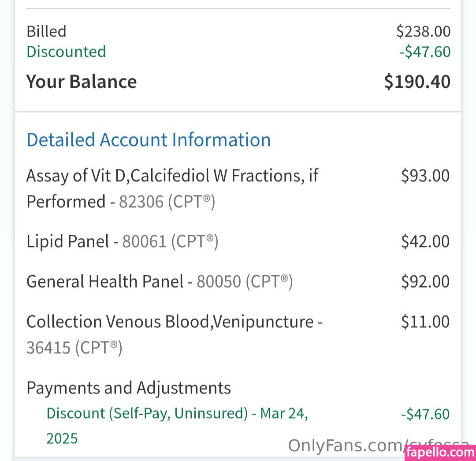
Task: Click the $92.00 charge amount
Action: point(425,282)
